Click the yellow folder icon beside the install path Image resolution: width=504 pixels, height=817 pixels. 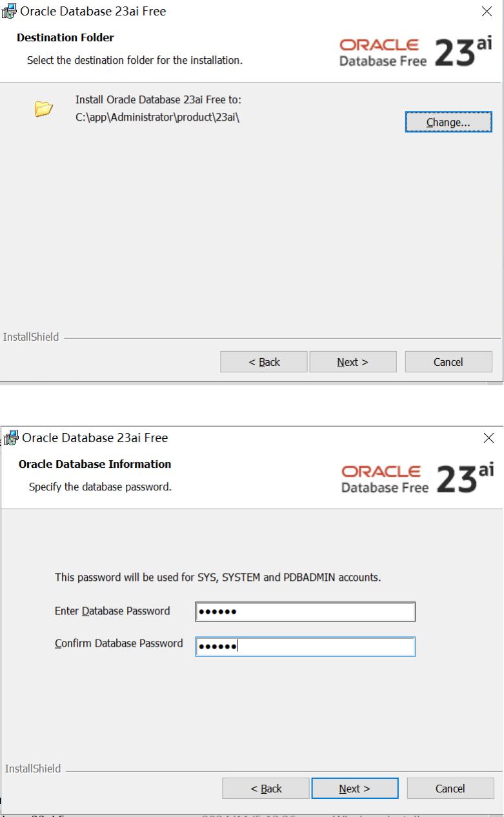tap(43, 109)
